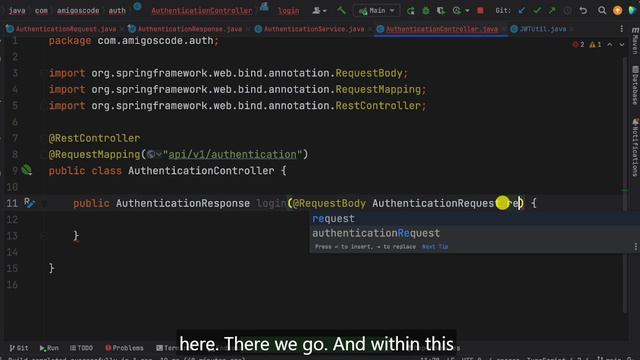Click breadcrumb 'com' in navigation bar
Screen dimensions: 640x360
[x=41, y=11]
